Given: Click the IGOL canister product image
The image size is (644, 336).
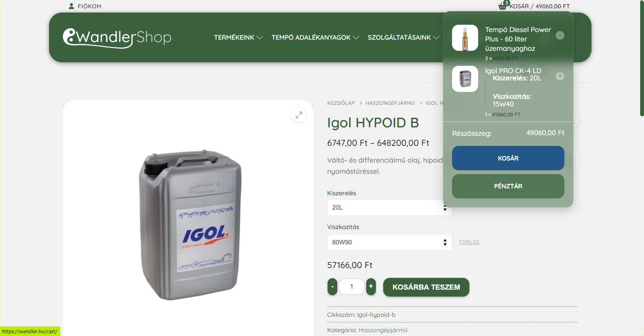Looking at the screenshot, I should point(190,225).
